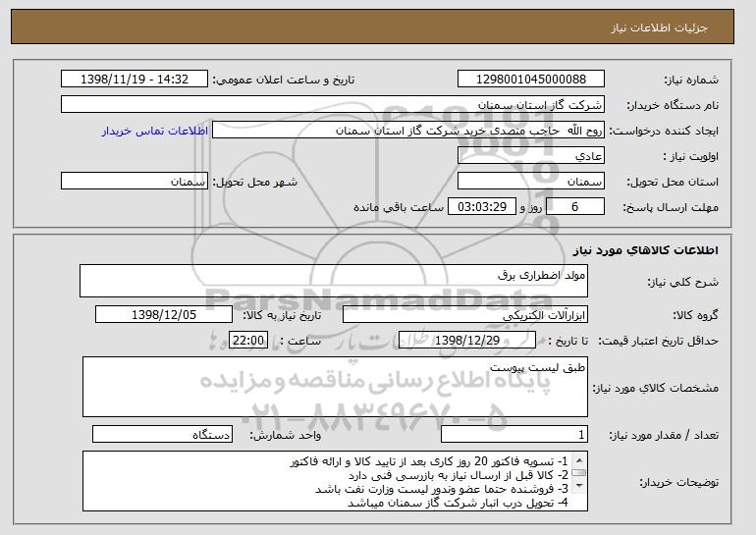
Task: Click the request creator field روح الله حاجب
Action: [408, 131]
